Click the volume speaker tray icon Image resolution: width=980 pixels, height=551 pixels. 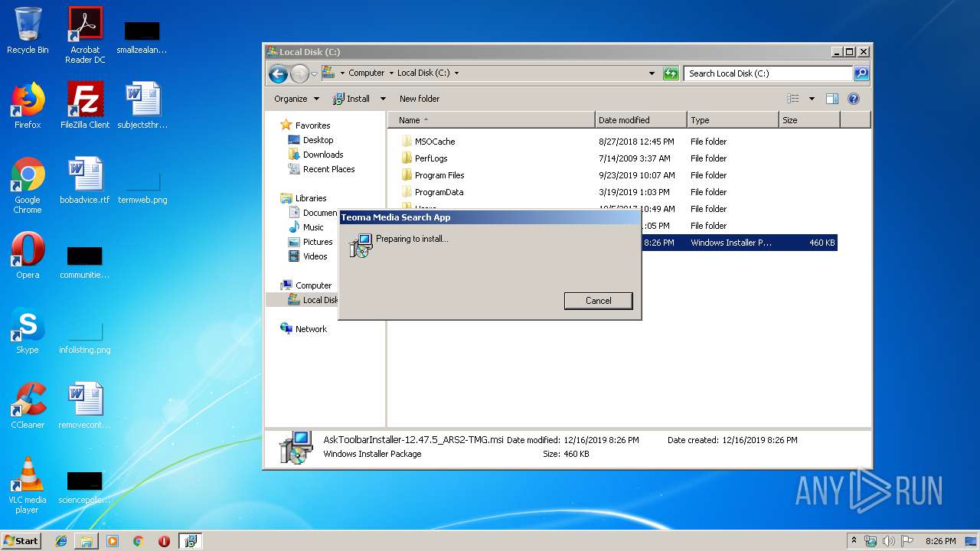coord(889,541)
